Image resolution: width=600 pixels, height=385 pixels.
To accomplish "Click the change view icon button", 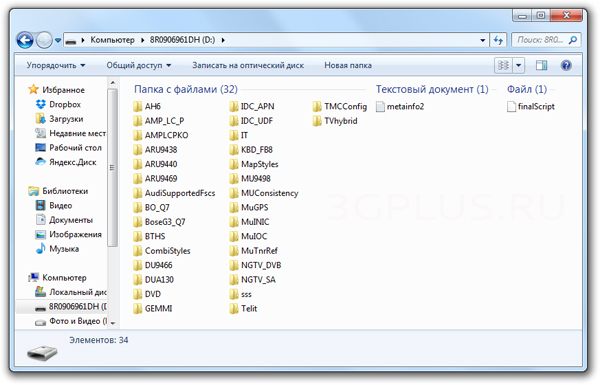I will pos(503,65).
